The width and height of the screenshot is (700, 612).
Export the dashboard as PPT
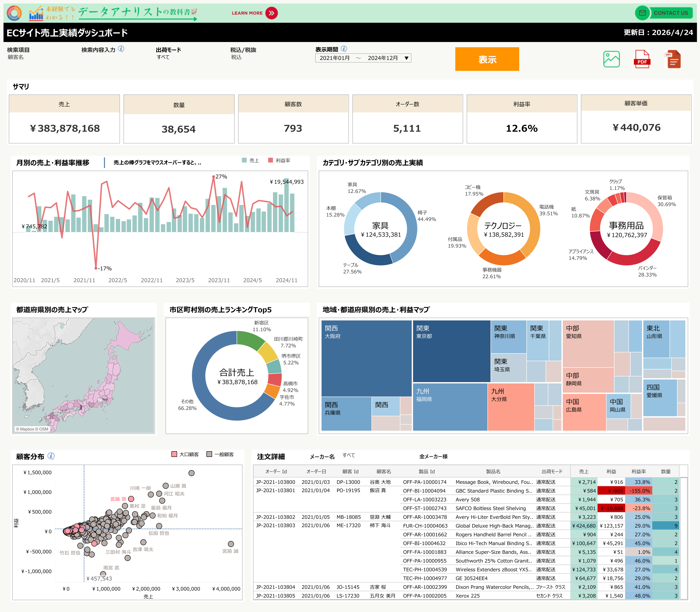[x=673, y=59]
